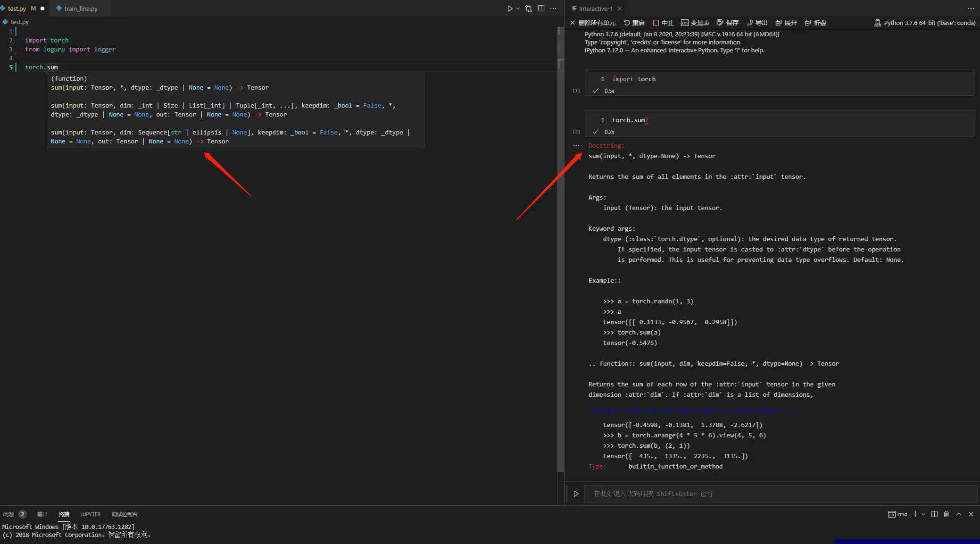Select the Python 3.7.6 conda kernel picker

(925, 23)
